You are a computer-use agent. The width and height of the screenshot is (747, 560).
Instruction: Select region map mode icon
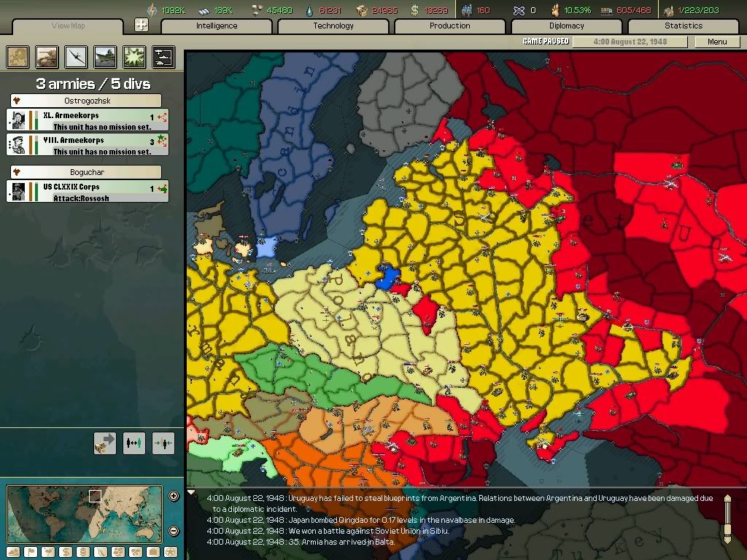pos(118,552)
